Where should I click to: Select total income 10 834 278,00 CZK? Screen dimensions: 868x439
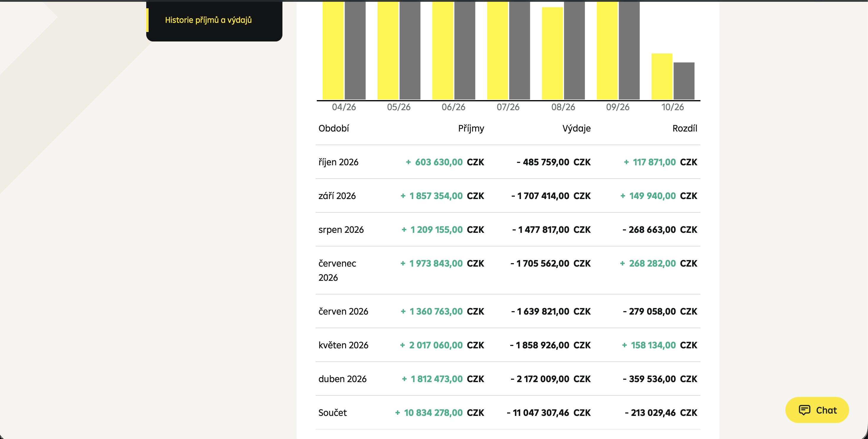(439, 412)
